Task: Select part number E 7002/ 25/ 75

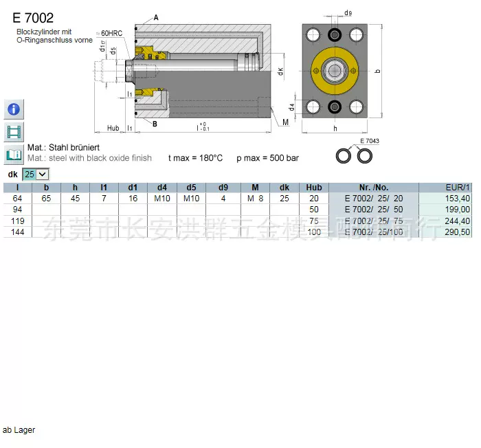Action: pyautogui.click(x=374, y=221)
